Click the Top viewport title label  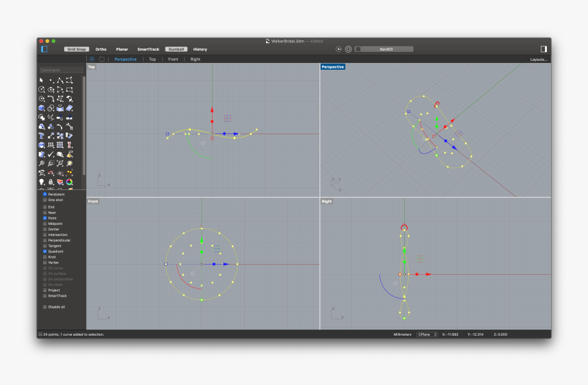pyautogui.click(x=92, y=67)
